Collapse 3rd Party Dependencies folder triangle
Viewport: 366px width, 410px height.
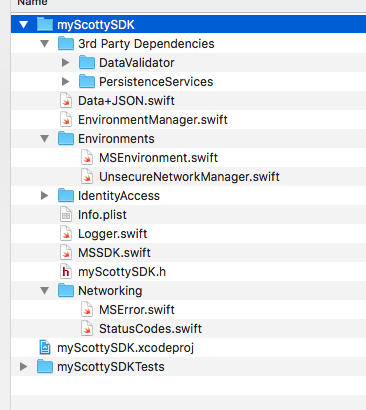[x=45, y=44]
